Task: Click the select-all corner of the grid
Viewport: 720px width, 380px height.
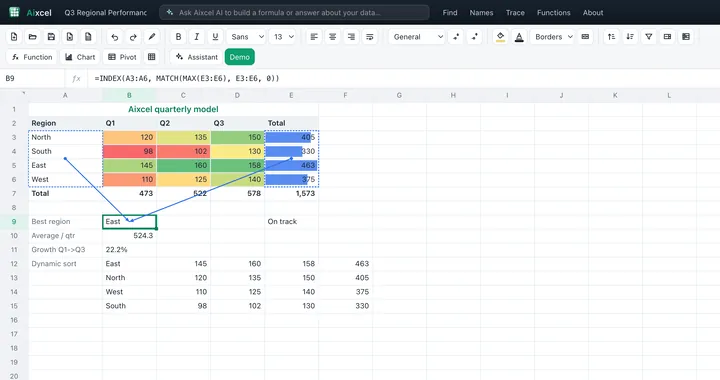Action: pyautogui.click(x=14, y=95)
